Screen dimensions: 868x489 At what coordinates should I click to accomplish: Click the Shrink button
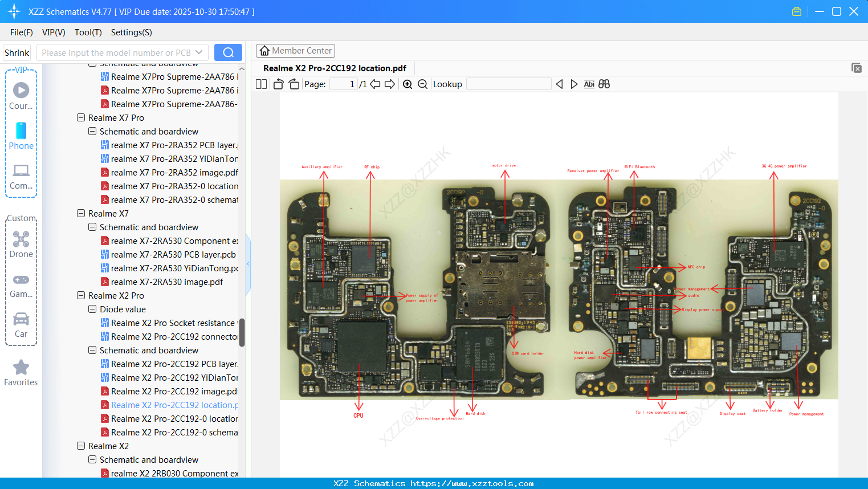click(x=17, y=52)
